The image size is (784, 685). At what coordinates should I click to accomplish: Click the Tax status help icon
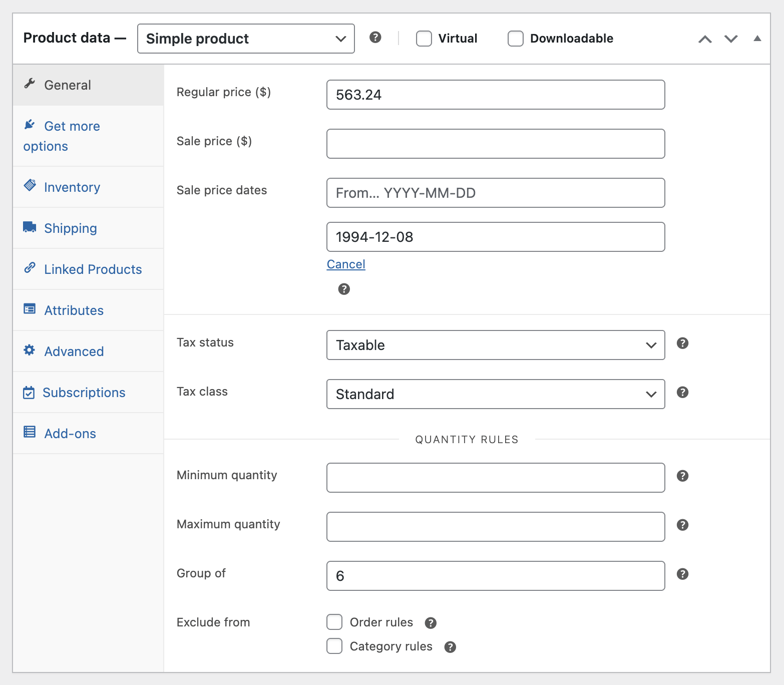coord(682,344)
